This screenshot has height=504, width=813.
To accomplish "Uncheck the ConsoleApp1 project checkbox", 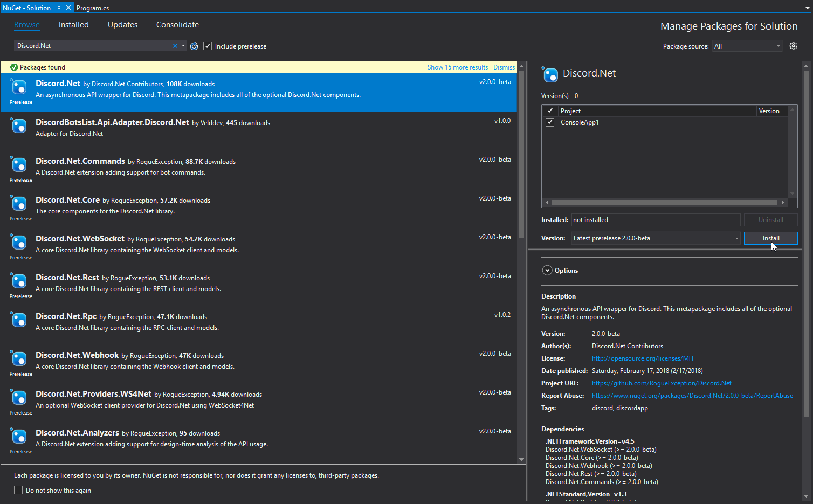I will [550, 122].
